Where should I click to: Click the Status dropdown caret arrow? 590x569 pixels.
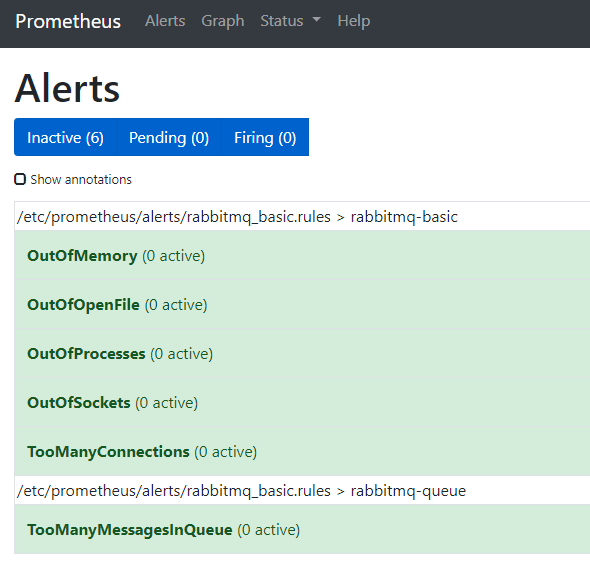point(317,19)
